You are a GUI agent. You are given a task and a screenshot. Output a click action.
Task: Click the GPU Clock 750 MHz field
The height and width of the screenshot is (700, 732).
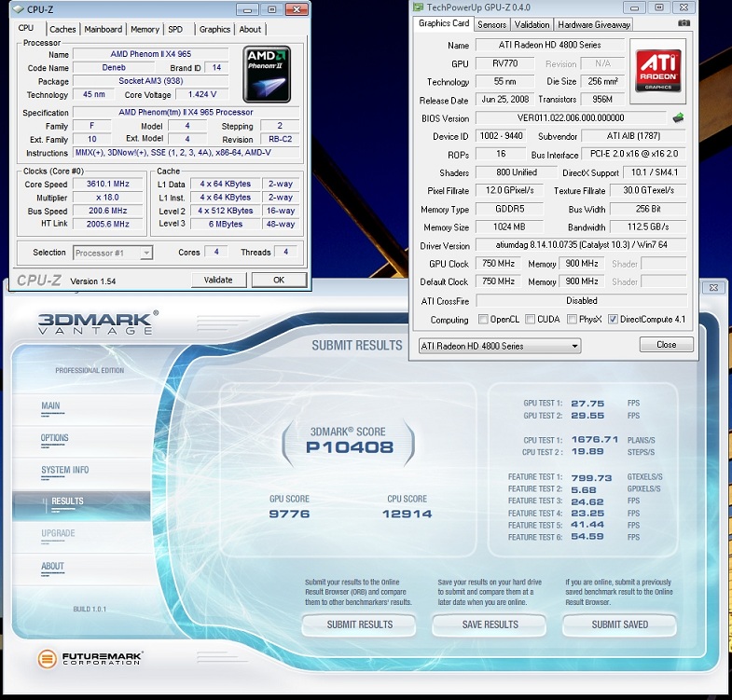[x=498, y=263]
